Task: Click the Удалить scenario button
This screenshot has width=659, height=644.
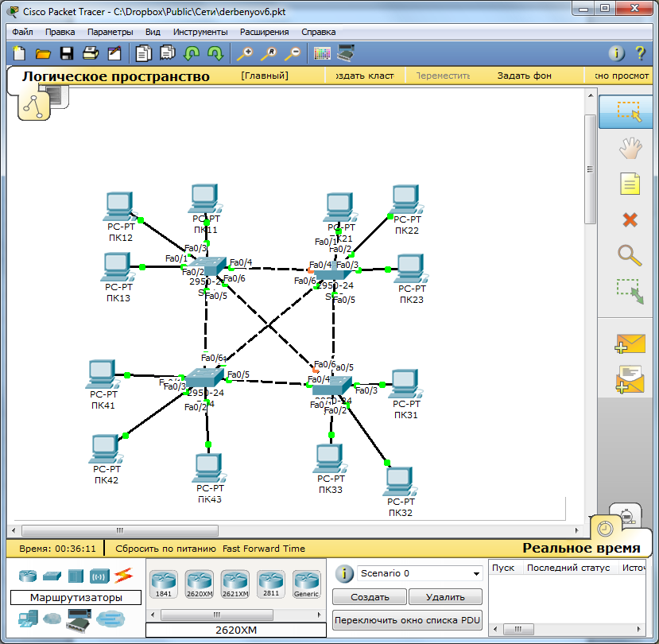Action: click(445, 597)
